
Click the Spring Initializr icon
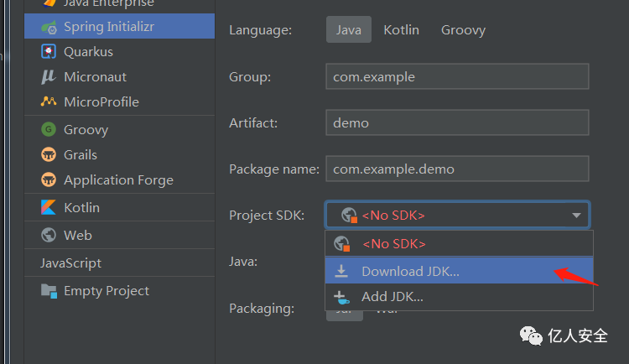coord(49,26)
